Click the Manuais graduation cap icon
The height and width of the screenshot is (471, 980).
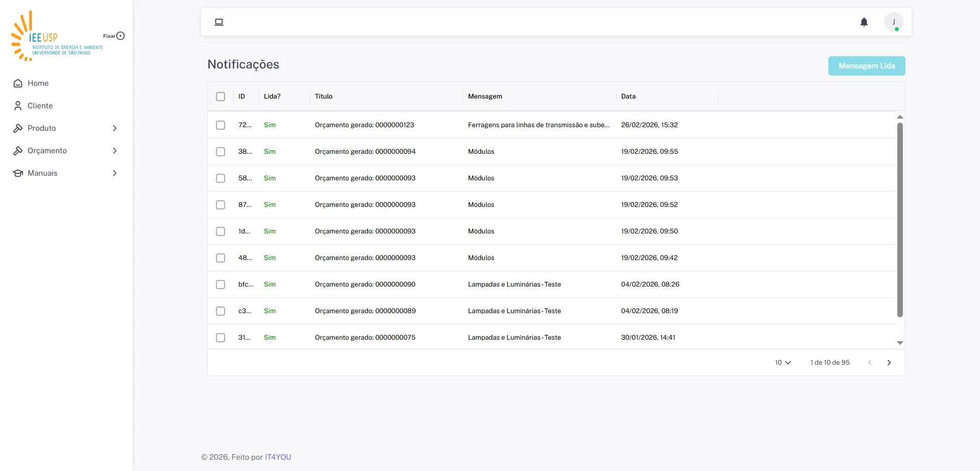click(18, 173)
